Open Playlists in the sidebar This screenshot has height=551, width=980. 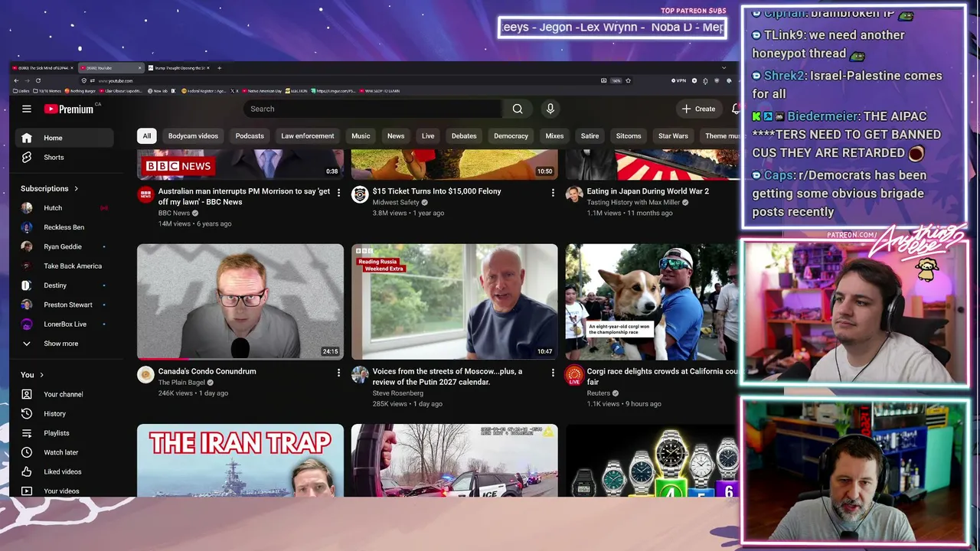click(x=64, y=433)
